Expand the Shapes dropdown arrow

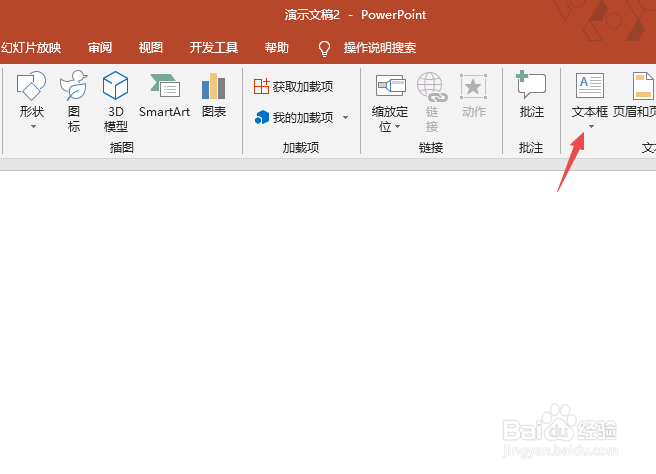33,126
